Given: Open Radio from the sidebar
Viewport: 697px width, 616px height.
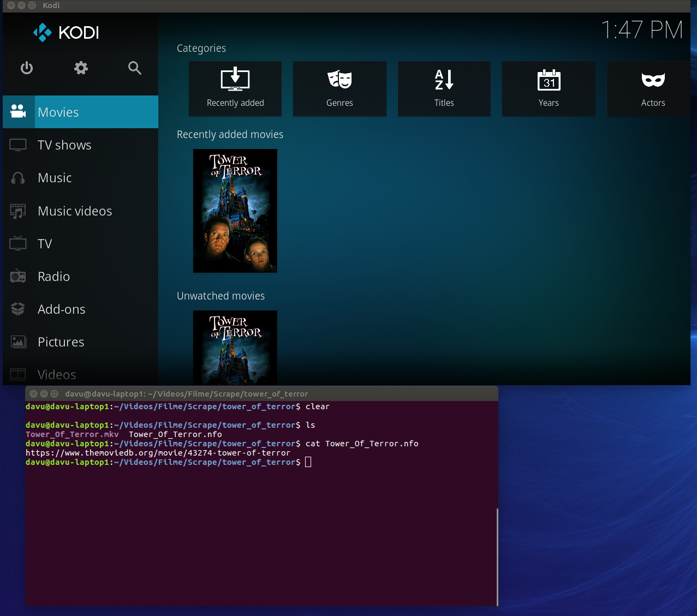Looking at the screenshot, I should (x=81, y=276).
